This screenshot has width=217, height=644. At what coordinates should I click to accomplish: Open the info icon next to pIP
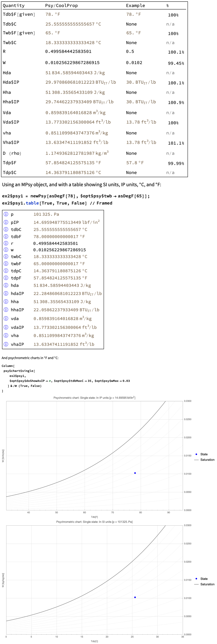(6, 222)
